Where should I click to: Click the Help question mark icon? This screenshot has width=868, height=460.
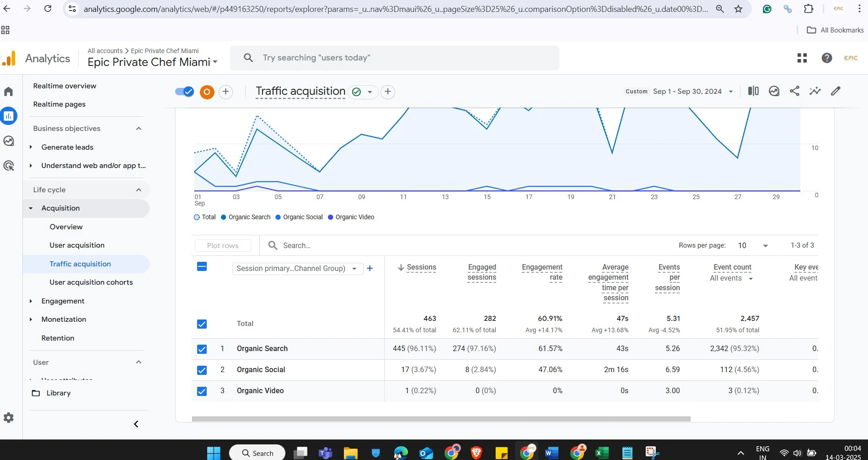826,58
